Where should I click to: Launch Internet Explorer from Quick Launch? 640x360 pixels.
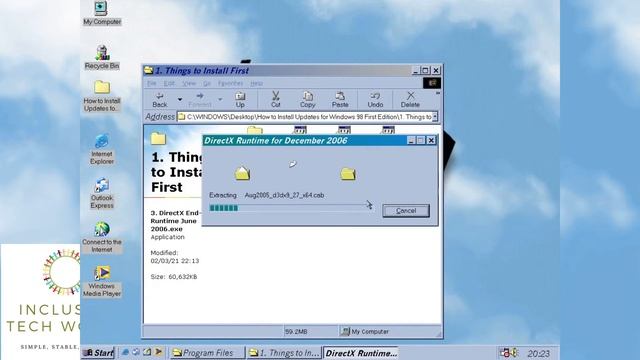(125, 352)
